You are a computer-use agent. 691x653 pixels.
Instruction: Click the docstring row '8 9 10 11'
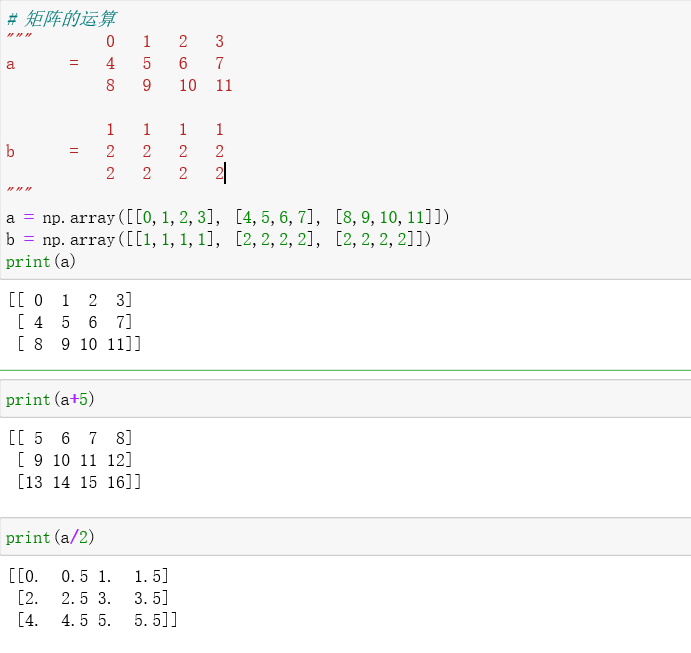(x=169, y=85)
